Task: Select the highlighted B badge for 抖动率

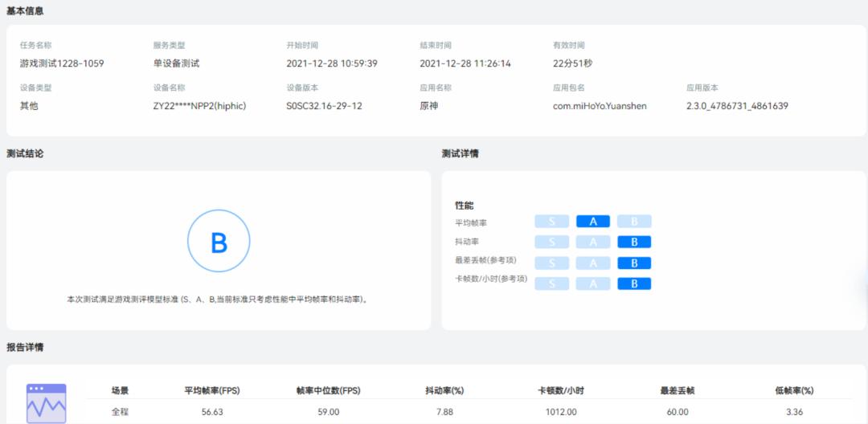Action: 634,242
